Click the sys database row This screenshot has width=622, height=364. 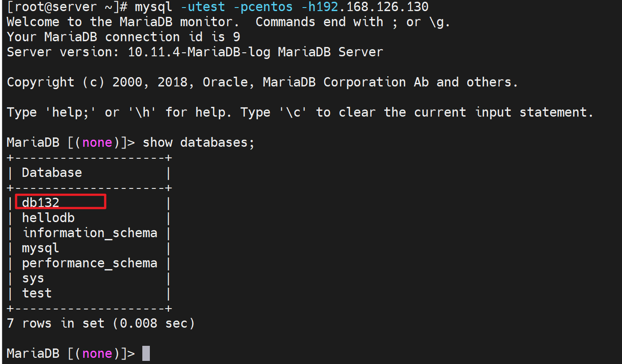(x=33, y=278)
